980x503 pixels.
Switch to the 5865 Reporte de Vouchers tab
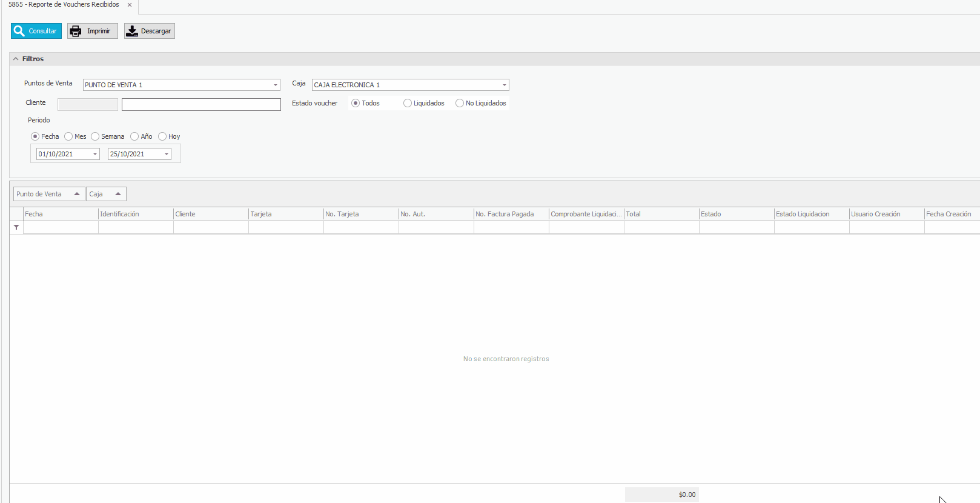coord(64,5)
